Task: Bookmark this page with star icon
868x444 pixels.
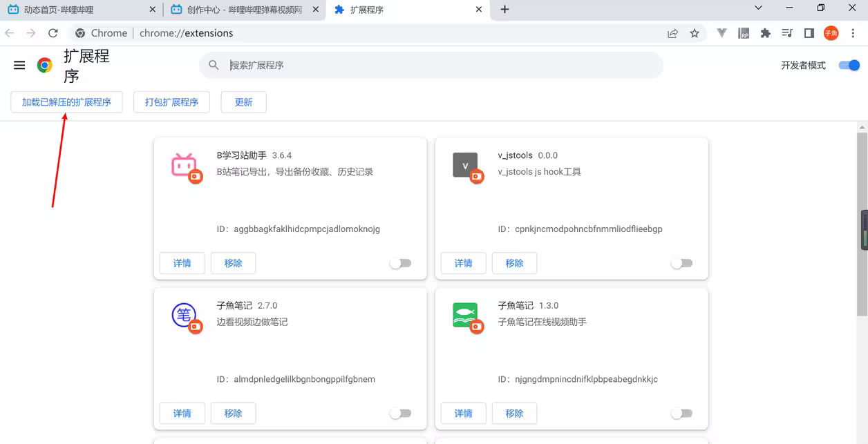Action: (695, 33)
